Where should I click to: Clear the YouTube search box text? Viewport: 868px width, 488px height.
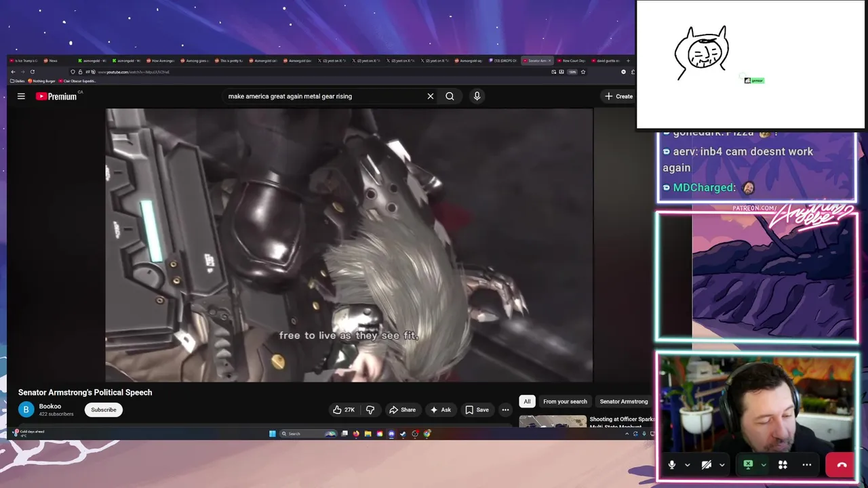click(x=430, y=96)
